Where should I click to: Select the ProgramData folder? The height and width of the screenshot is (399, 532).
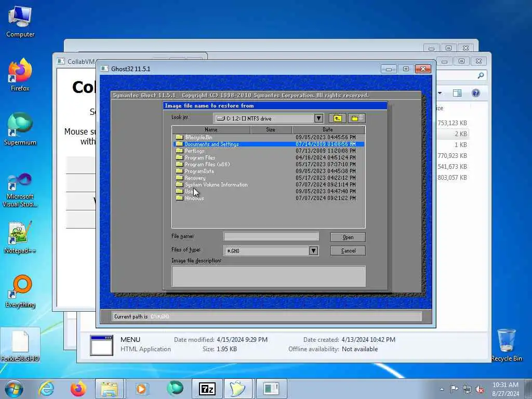[x=269, y=171]
